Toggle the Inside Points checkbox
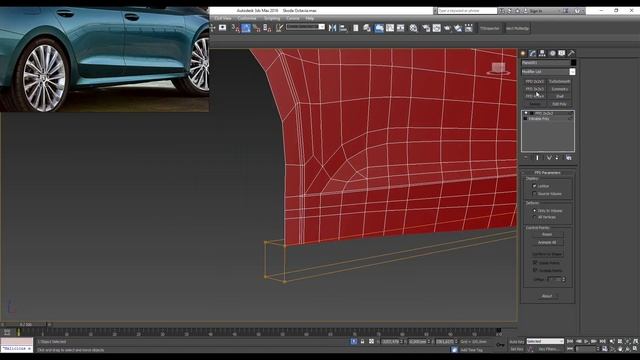 pos(535,263)
